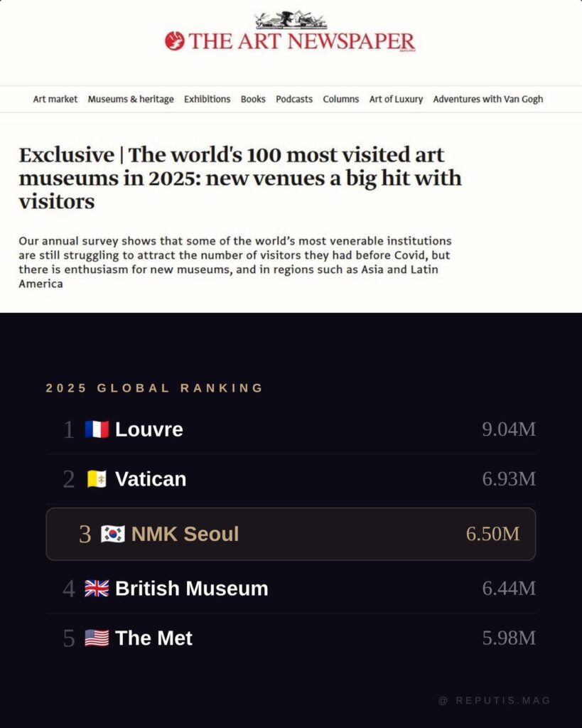This screenshot has width=582, height=728.
Task: Open the Art market menu
Action: 55,99
